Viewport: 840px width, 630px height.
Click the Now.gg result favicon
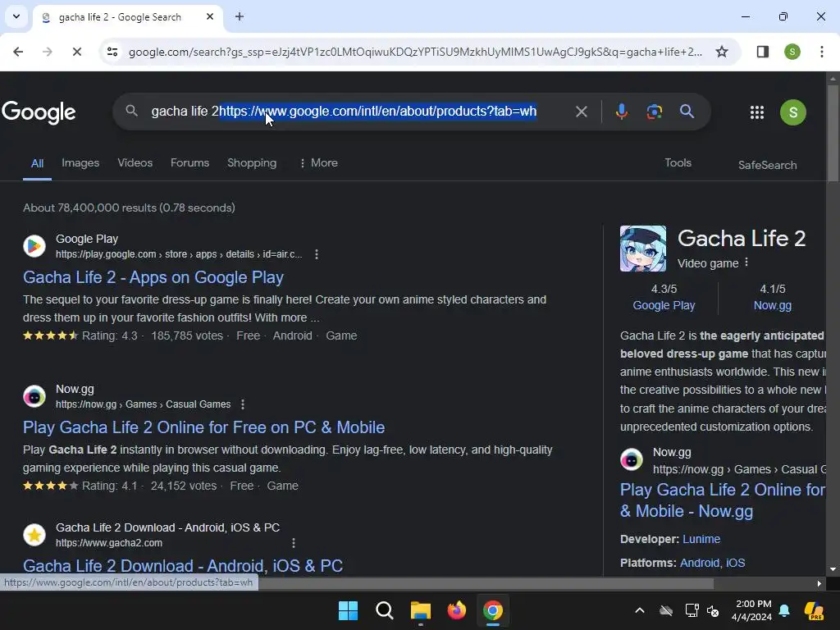34,396
